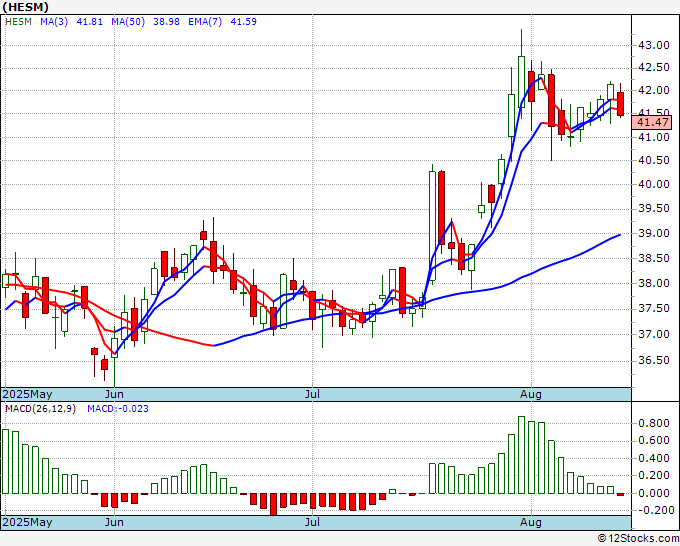The height and width of the screenshot is (546, 680).
Task: Click the 37.00 price axis label
Action: coord(653,334)
